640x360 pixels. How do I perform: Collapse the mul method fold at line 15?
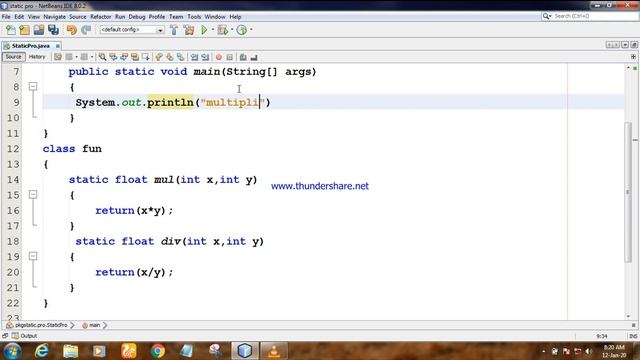[x=33, y=194]
